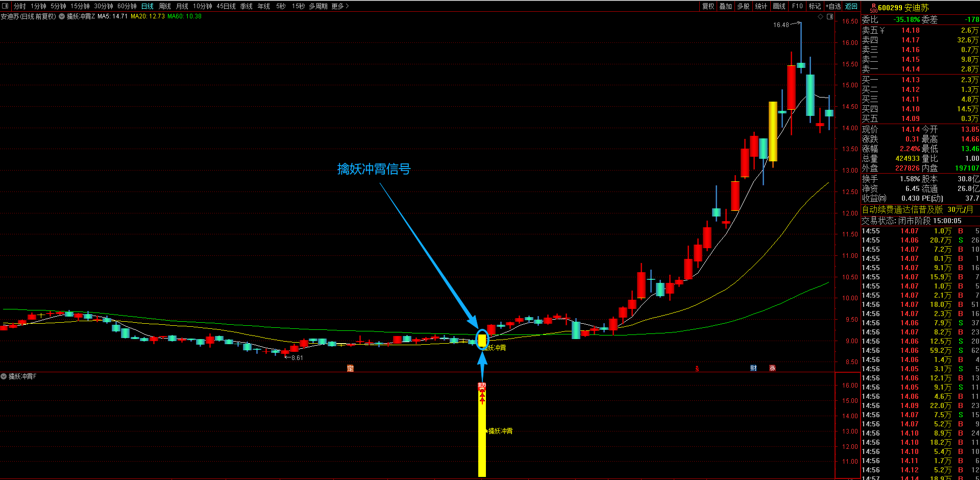Screen dimensions: 980x480
Task: Open the 统计 statistics tool
Action: tap(762, 6)
